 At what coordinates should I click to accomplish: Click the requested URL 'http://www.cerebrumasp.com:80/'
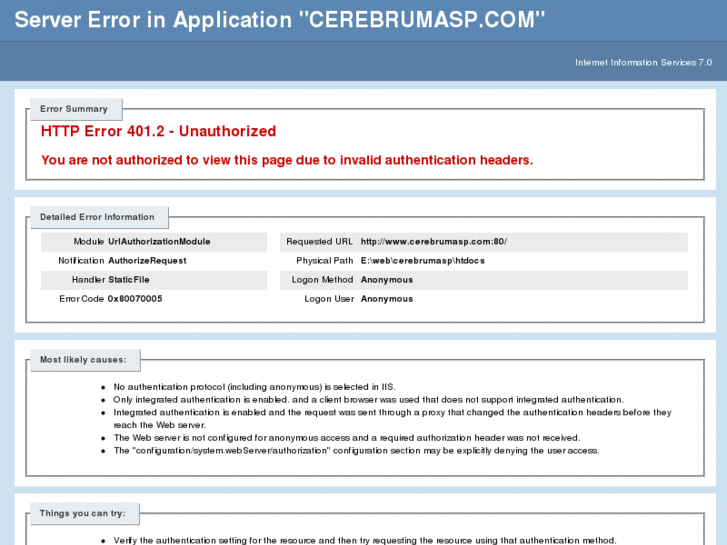[x=434, y=242]
